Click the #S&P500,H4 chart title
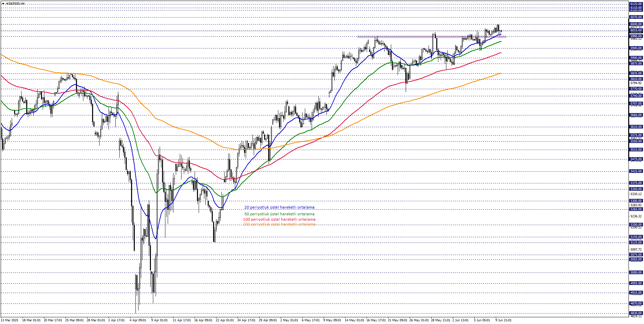The image size is (644, 324). 15,4
